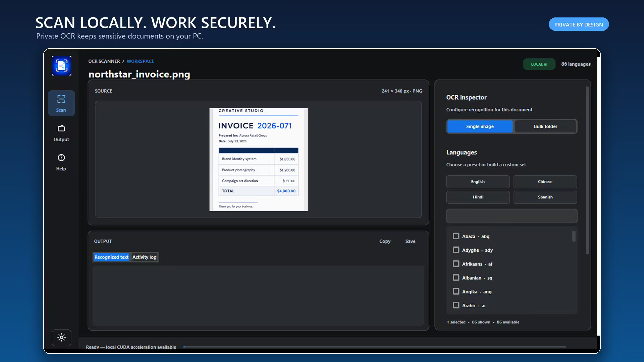Open the Help section in sidebar
The image size is (644, 362).
click(61, 162)
